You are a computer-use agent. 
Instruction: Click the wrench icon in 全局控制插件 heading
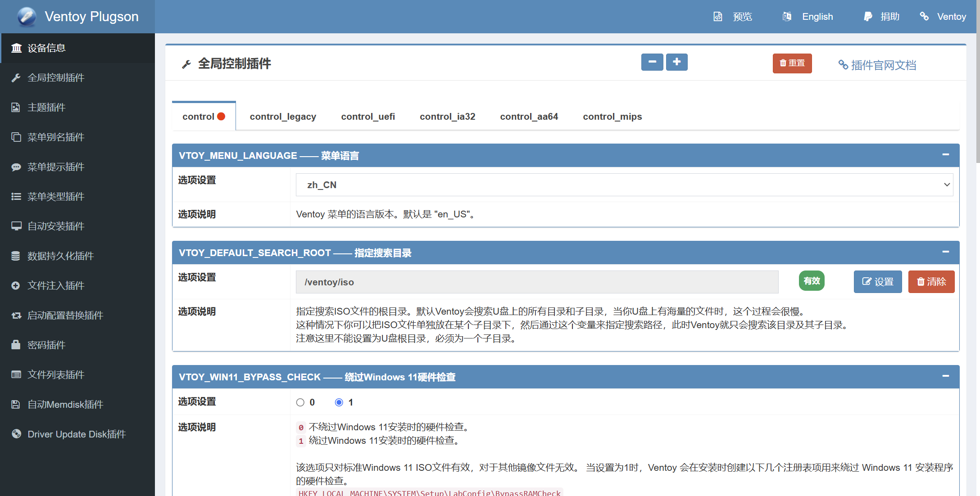pos(186,64)
